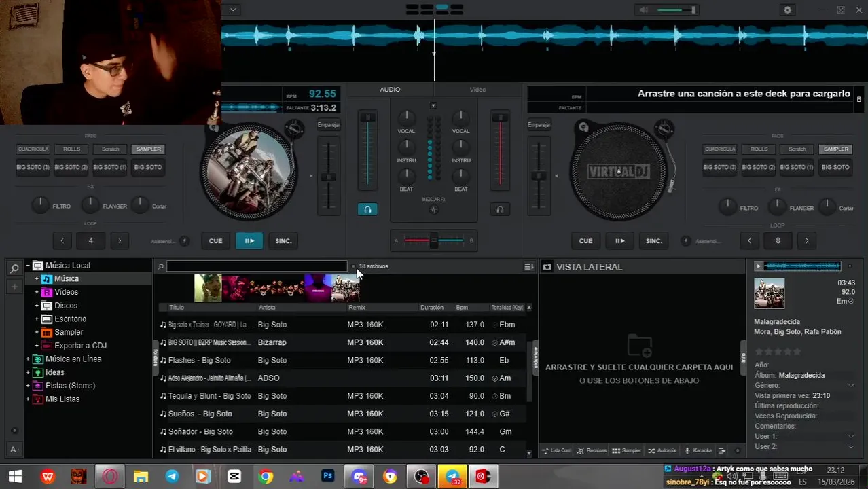This screenshot has width=868, height=489.
Task: Select right deck ROLLS pad mode
Action: tap(759, 149)
